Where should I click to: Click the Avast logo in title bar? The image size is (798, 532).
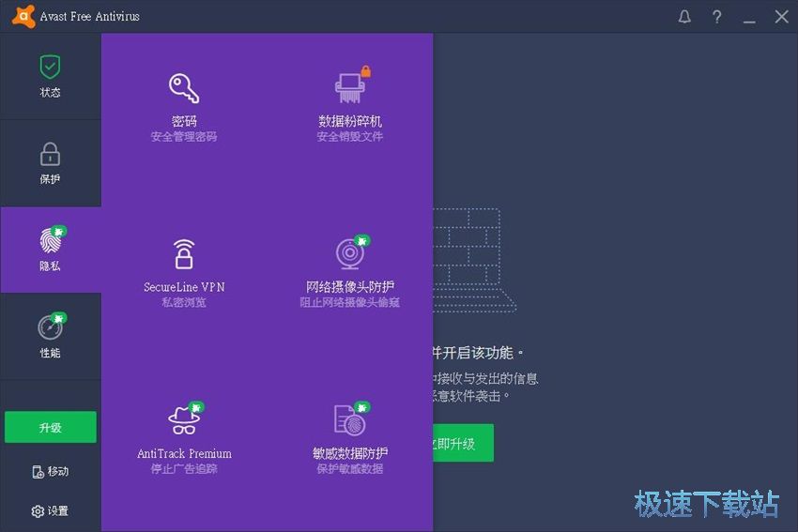click(x=23, y=16)
